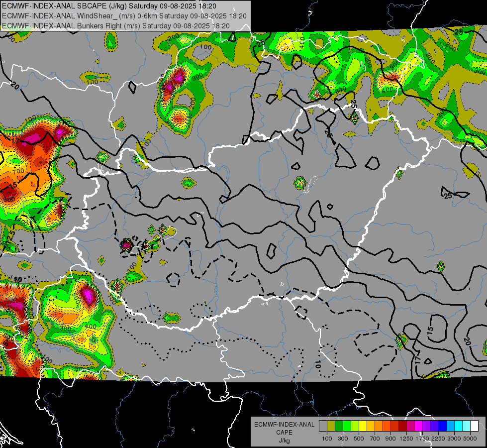Click the pure blue legend swatch

[x=443, y=426]
